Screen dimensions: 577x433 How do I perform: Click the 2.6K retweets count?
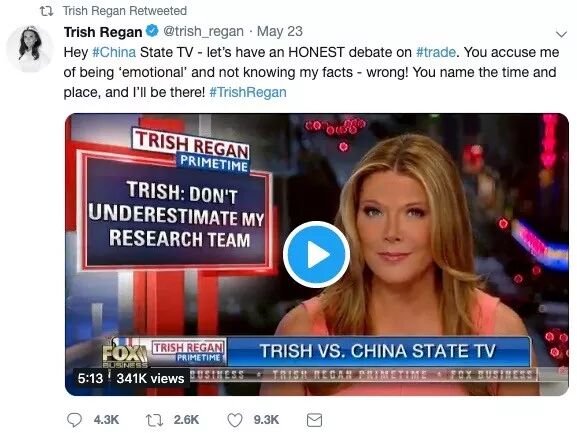coord(186,420)
